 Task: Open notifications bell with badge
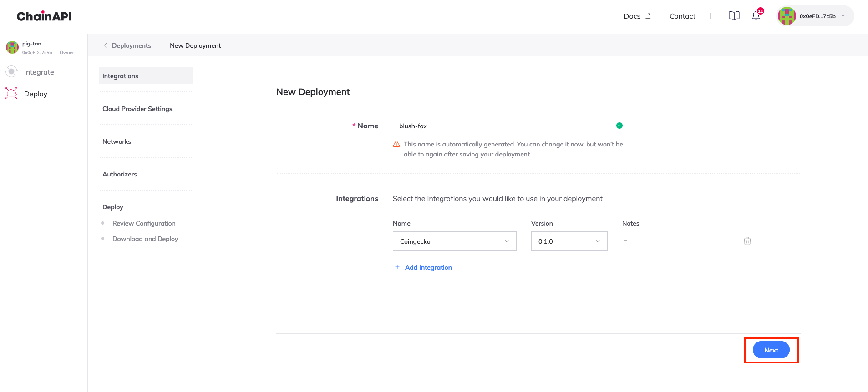click(756, 16)
